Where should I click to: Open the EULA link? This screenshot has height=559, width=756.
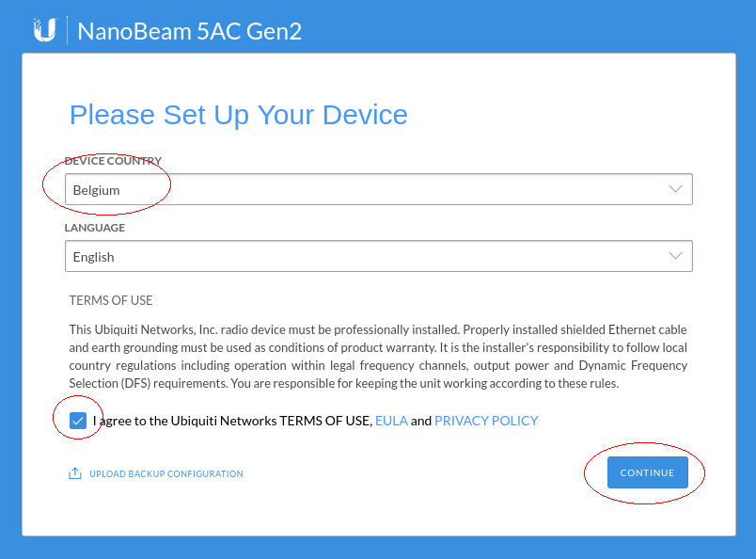(x=391, y=421)
